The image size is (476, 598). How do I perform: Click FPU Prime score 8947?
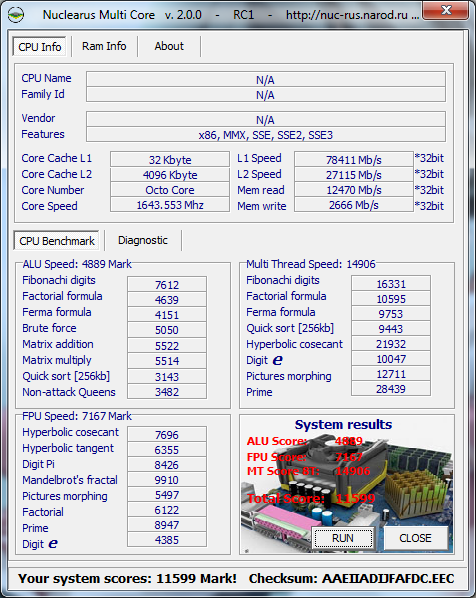point(167,525)
